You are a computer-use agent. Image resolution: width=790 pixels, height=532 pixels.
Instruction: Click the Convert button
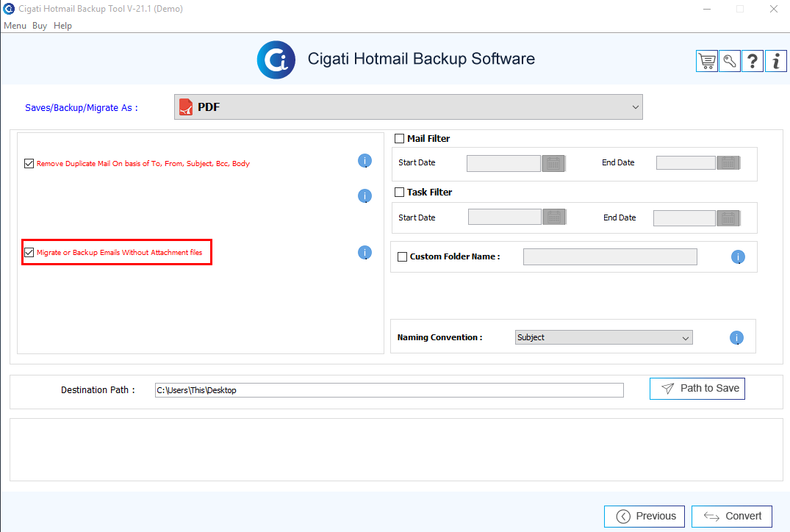(x=731, y=517)
